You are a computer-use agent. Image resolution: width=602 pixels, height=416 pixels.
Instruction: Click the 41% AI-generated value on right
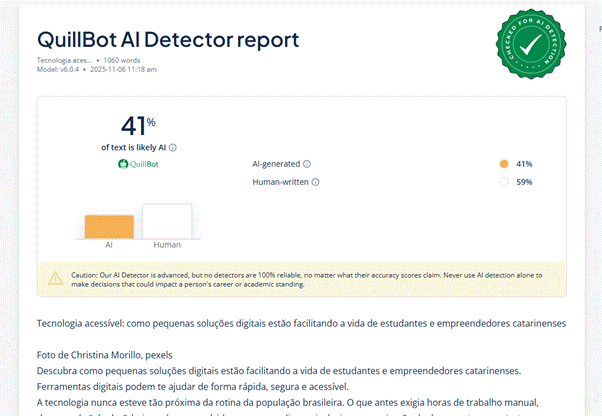tap(524, 164)
